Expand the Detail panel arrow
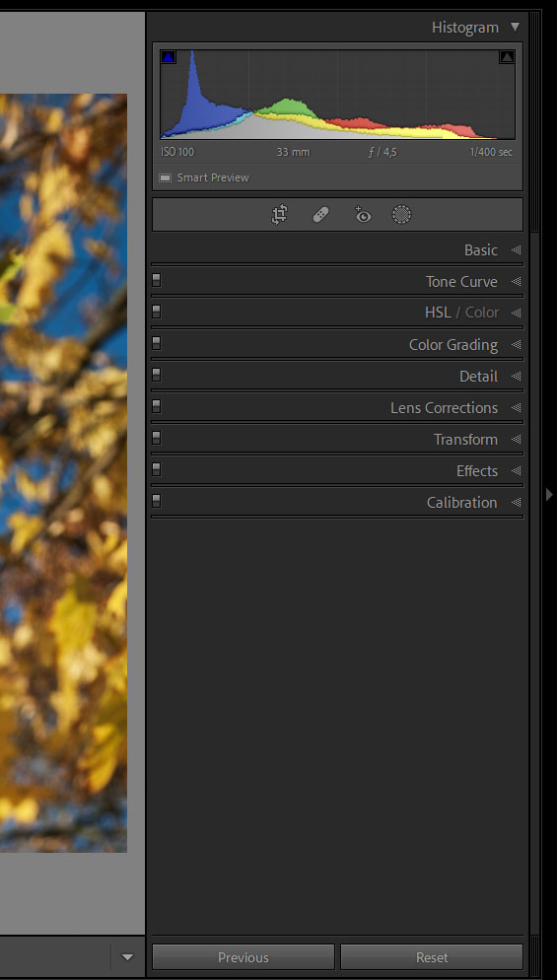Viewport: 557px width, 980px height. [x=516, y=377]
